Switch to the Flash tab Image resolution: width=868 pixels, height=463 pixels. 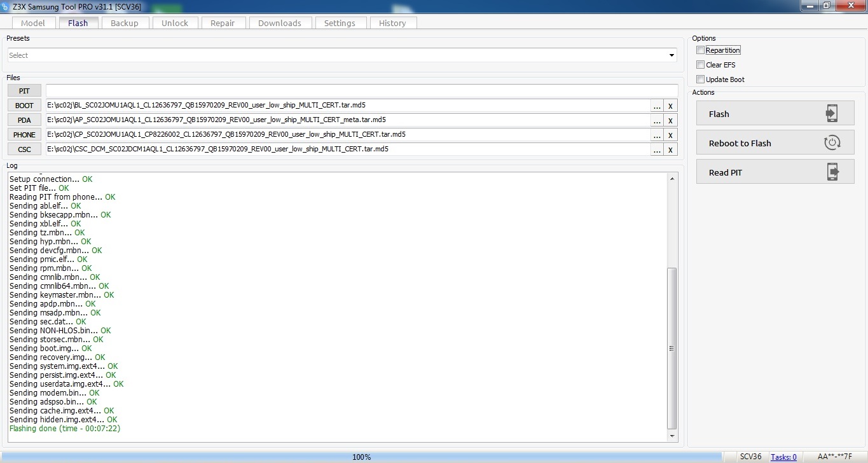click(x=78, y=23)
